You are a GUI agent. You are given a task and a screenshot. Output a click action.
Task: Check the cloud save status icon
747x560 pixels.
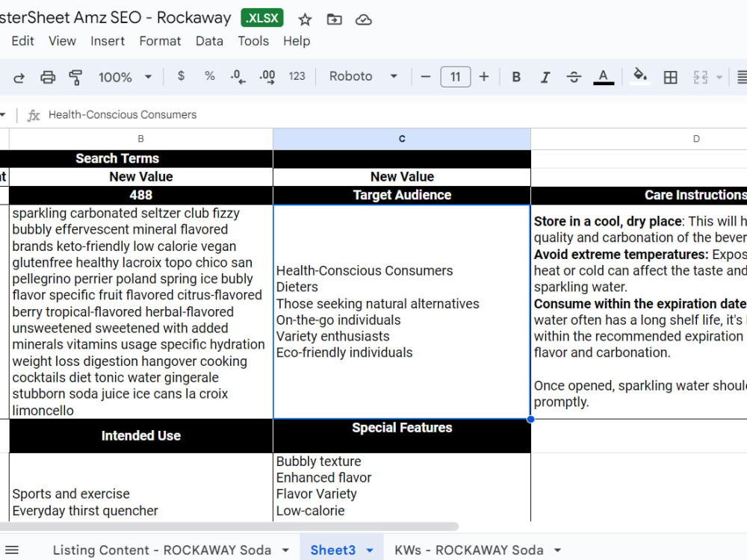point(364,19)
